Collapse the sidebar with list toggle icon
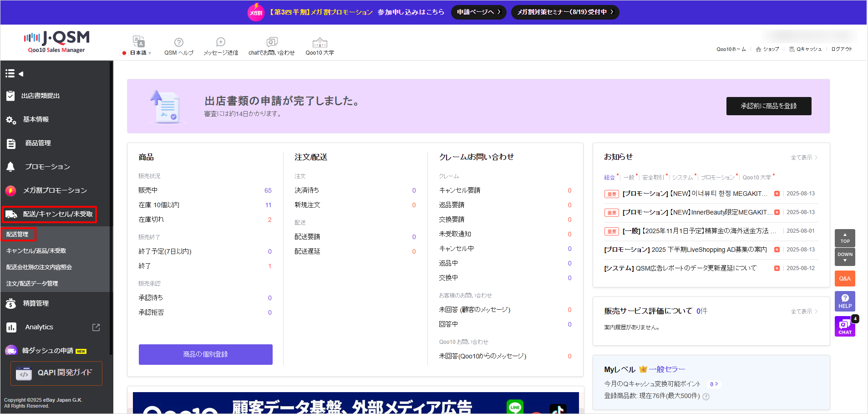The height and width of the screenshot is (414, 868). click(x=14, y=73)
